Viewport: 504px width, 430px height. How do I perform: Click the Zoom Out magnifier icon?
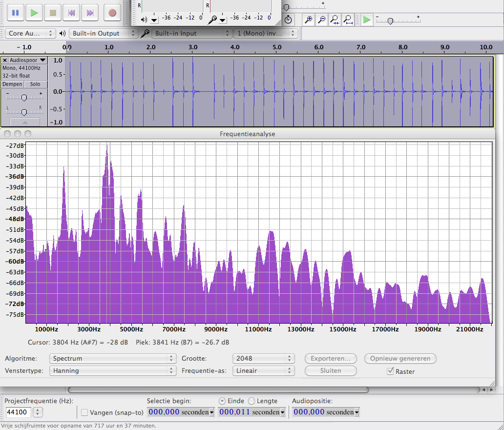click(x=321, y=20)
